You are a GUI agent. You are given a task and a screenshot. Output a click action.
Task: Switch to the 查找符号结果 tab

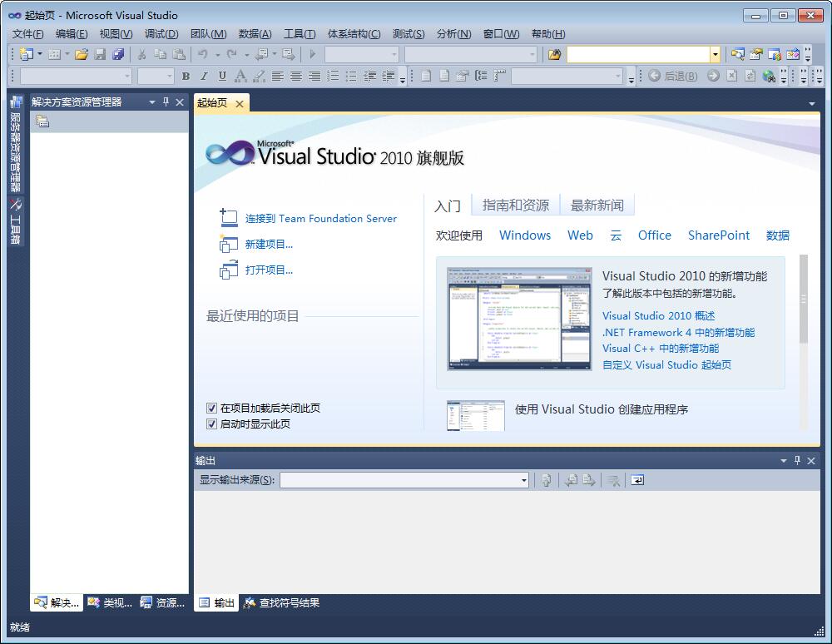click(x=282, y=602)
